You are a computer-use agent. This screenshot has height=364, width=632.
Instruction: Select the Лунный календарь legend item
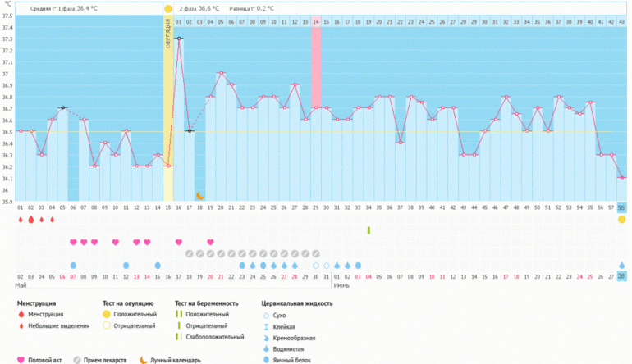point(172,359)
